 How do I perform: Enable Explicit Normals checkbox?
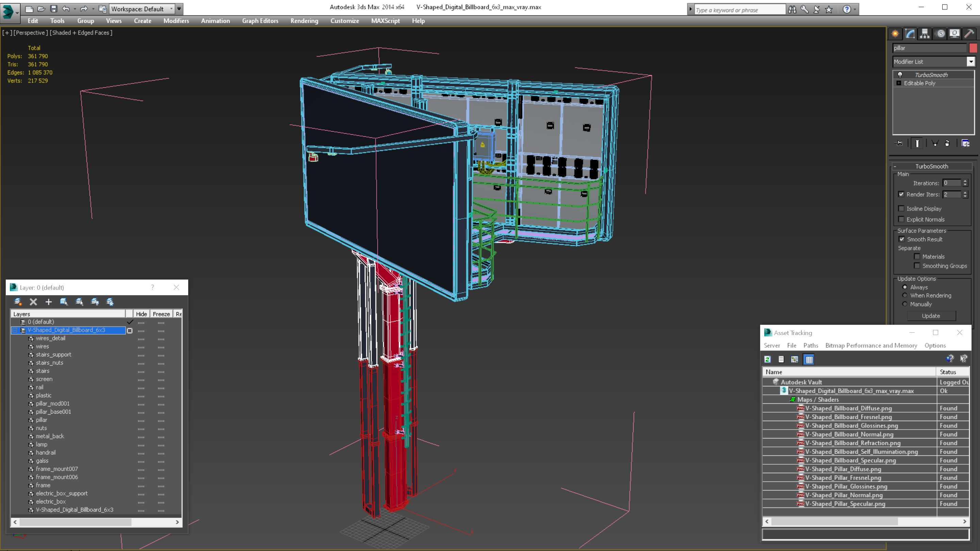[901, 219]
